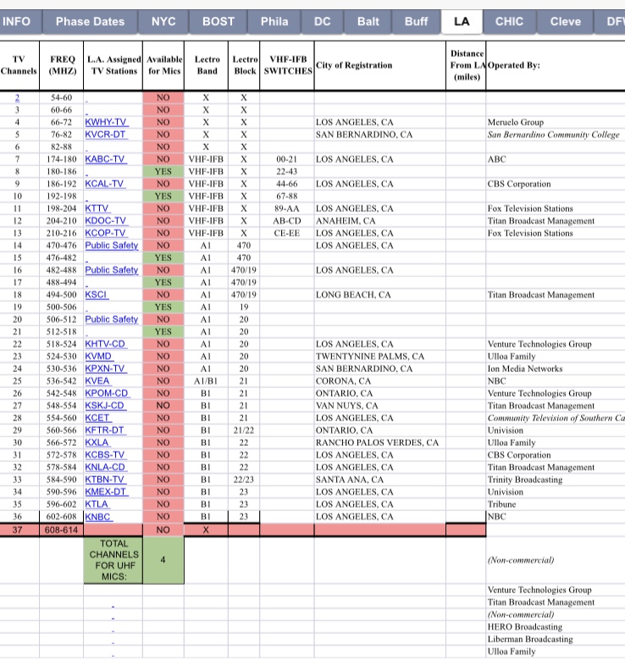Open the KNLA-CD link

[105, 467]
